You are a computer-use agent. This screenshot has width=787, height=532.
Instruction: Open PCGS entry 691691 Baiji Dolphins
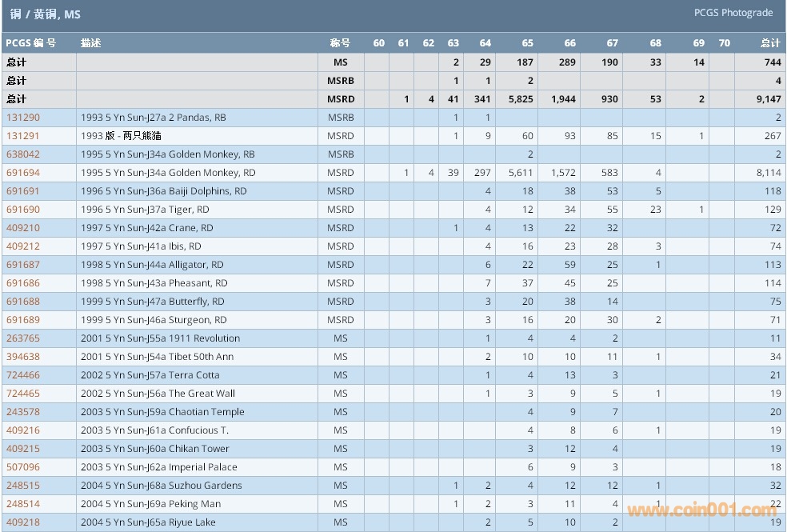23,191
